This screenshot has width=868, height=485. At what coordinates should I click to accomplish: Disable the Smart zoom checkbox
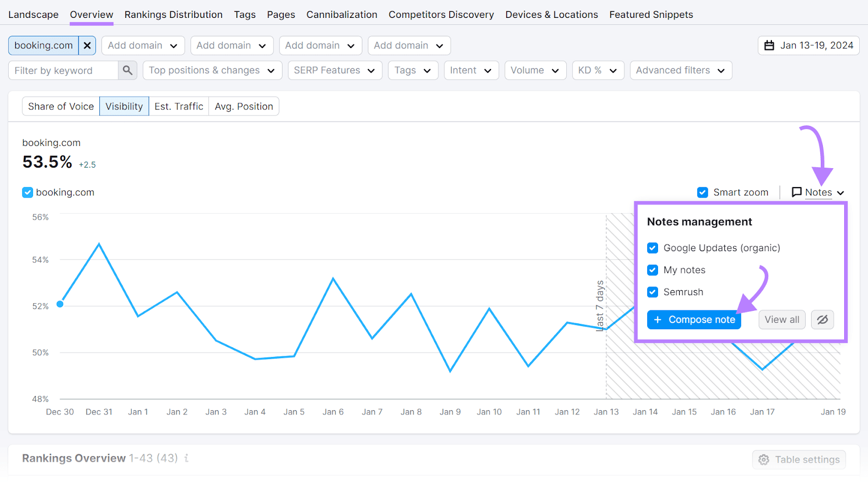703,192
